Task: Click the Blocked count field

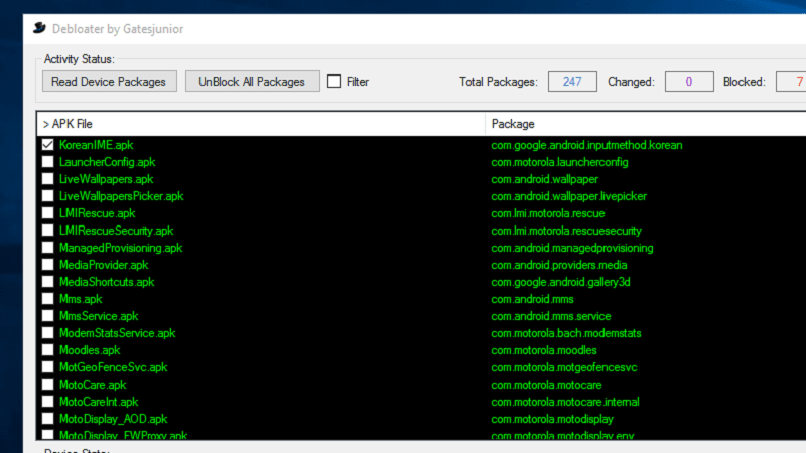Action: point(791,82)
